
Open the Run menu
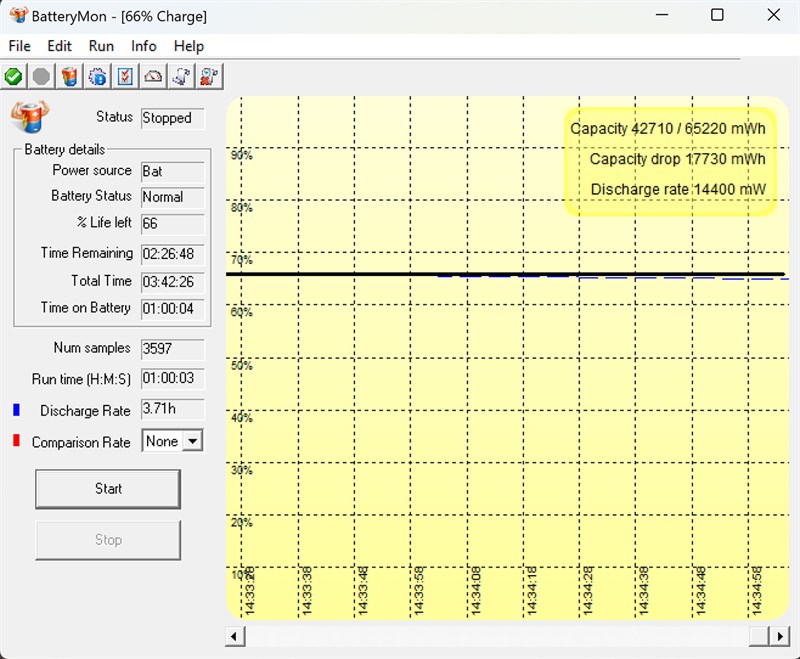pyautogui.click(x=101, y=46)
